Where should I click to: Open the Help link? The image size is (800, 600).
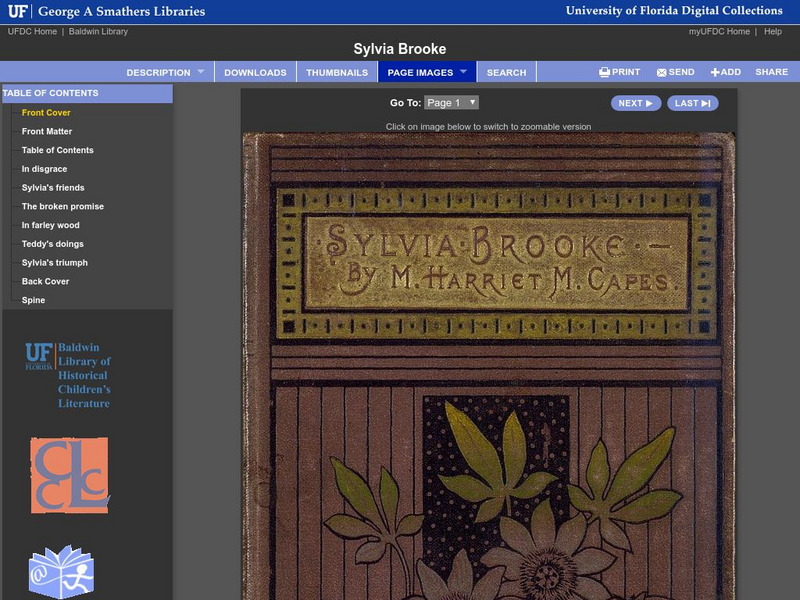[772, 32]
